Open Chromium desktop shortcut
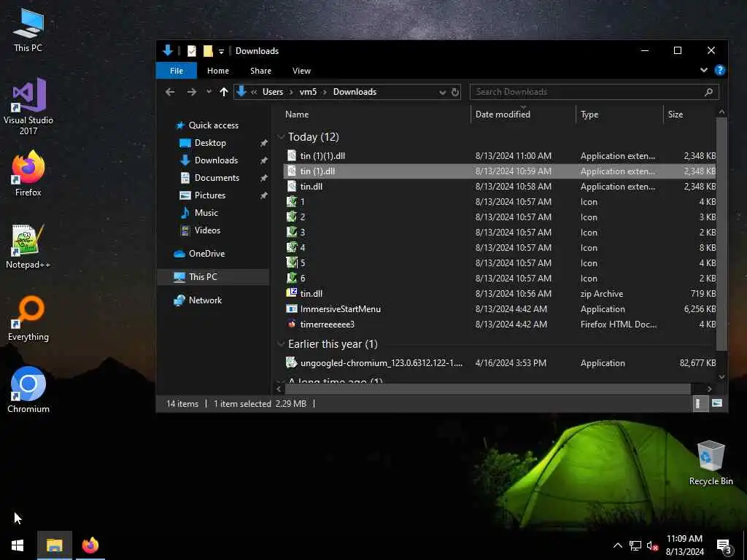This screenshot has width=747, height=560. pos(28,389)
